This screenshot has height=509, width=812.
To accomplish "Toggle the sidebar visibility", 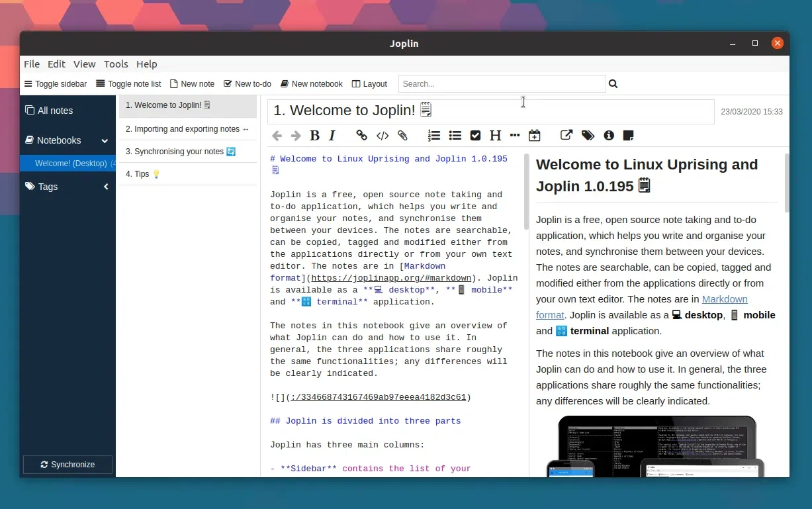I will pos(56,84).
